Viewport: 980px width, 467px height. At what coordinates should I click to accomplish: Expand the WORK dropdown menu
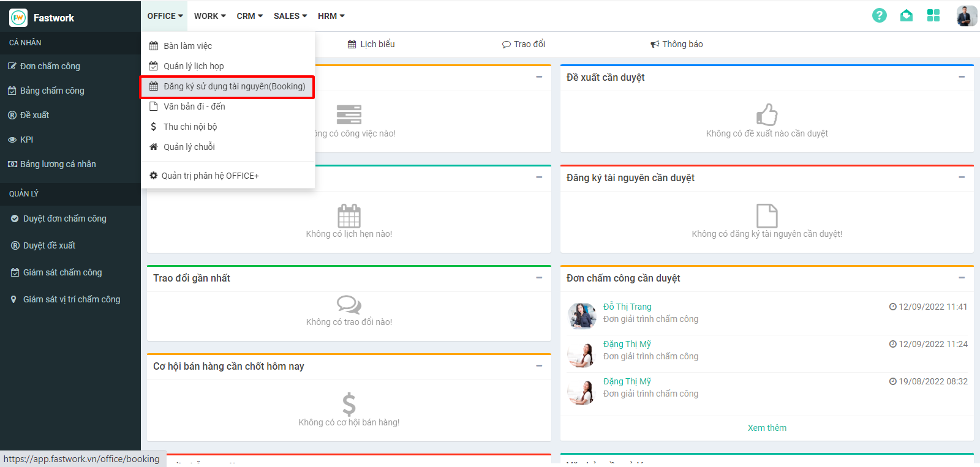click(x=209, y=16)
